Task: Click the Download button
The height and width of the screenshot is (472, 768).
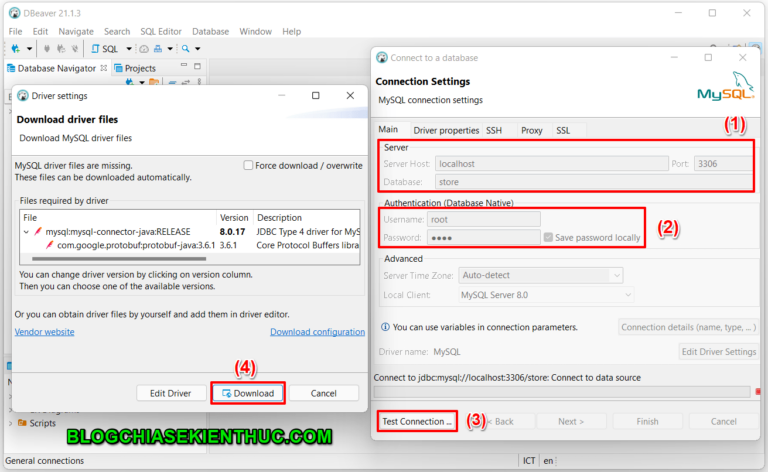Action: tap(248, 393)
